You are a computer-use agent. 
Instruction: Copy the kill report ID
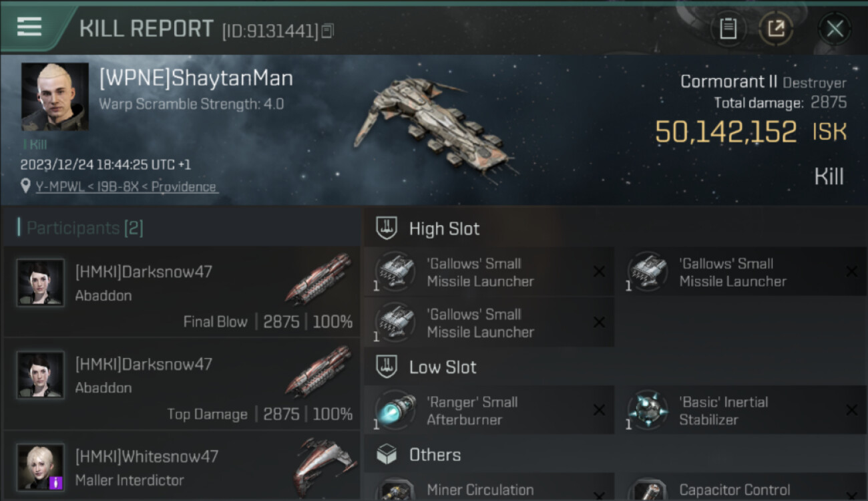coord(328,31)
